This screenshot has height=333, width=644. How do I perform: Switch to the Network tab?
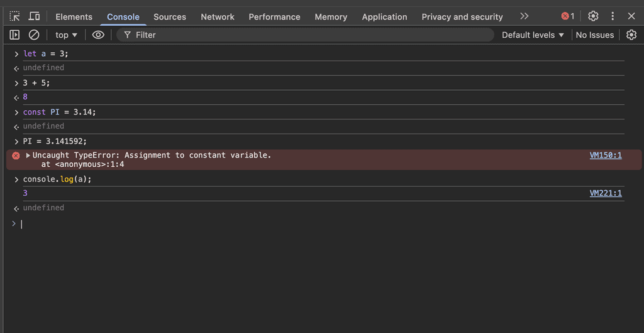click(218, 17)
